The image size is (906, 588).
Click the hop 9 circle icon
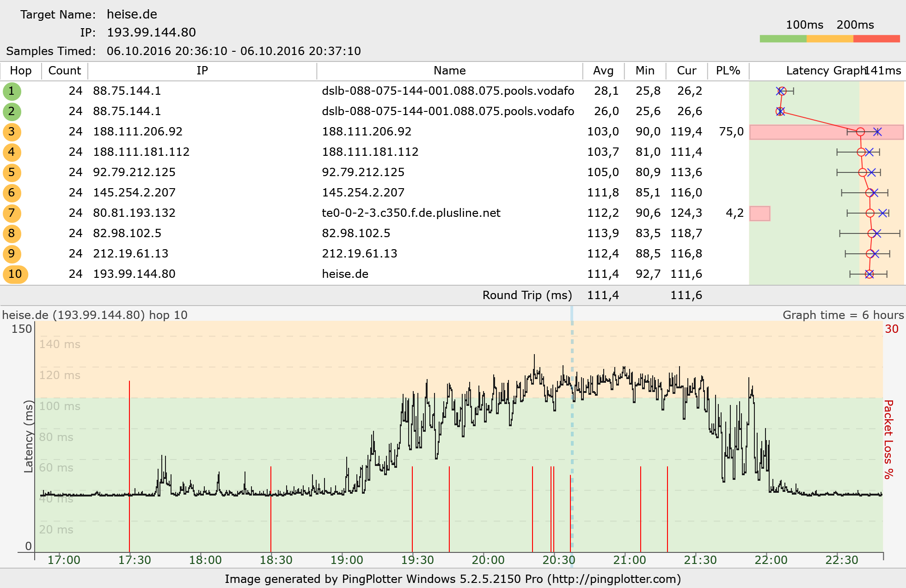(12, 254)
